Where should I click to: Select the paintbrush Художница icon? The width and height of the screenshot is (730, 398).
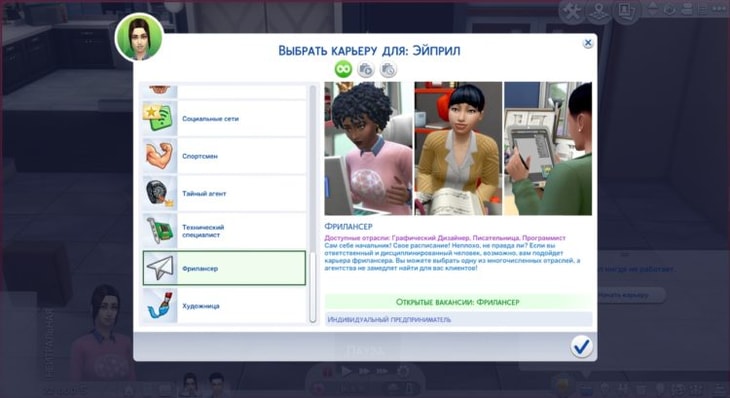click(x=160, y=305)
